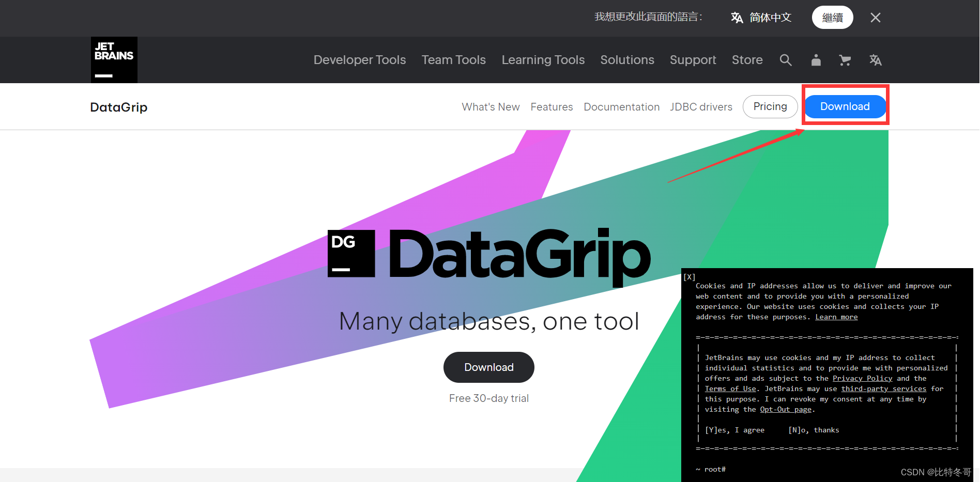Open the Privacy Policy link
980x482 pixels.
coord(862,378)
